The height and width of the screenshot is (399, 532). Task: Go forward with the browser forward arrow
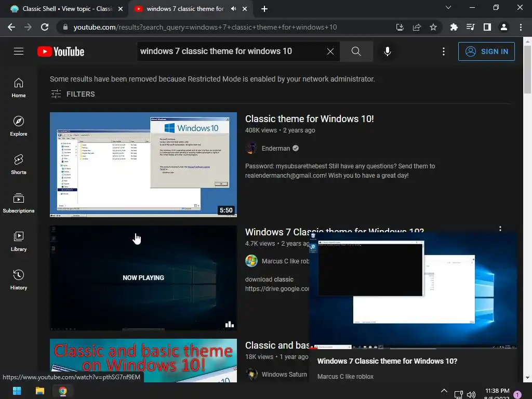28,27
